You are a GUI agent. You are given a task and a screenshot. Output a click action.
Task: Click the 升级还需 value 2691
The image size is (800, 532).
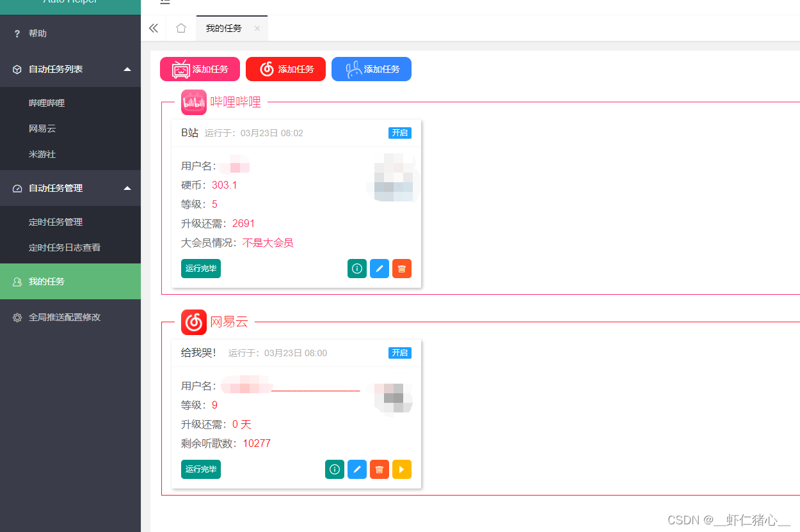coord(244,224)
